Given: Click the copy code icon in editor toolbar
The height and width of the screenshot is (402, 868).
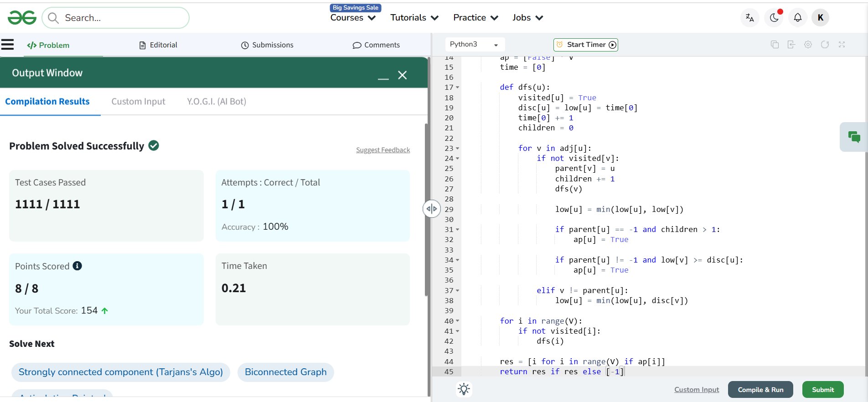Looking at the screenshot, I should 775,45.
